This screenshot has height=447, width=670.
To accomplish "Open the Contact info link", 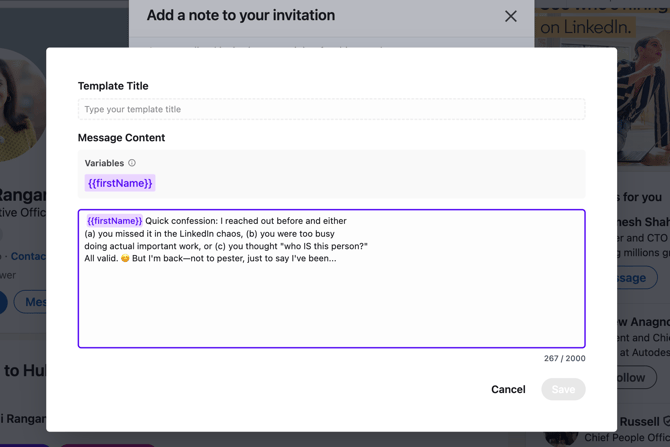I will coord(28,257).
